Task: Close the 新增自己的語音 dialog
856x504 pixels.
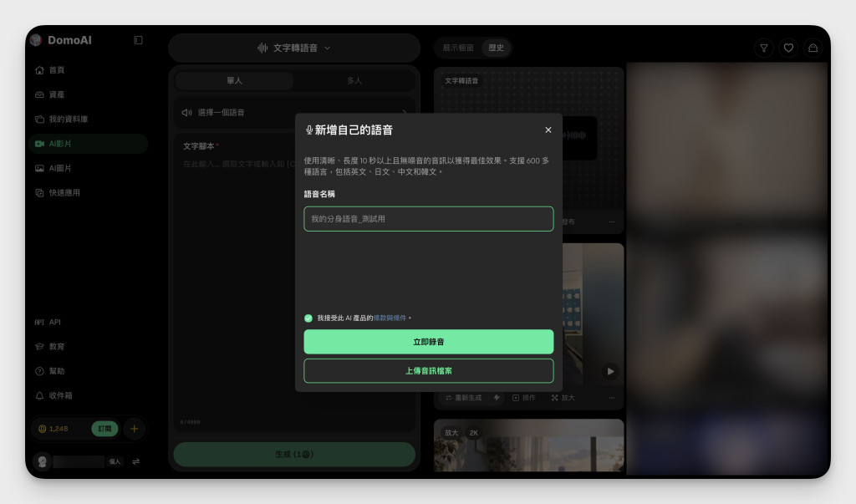Action: tap(548, 130)
